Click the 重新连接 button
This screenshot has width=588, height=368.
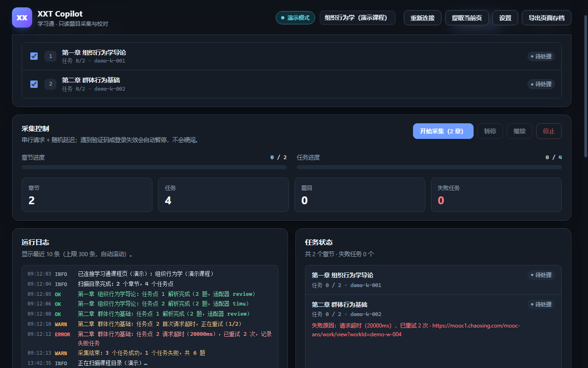point(423,18)
